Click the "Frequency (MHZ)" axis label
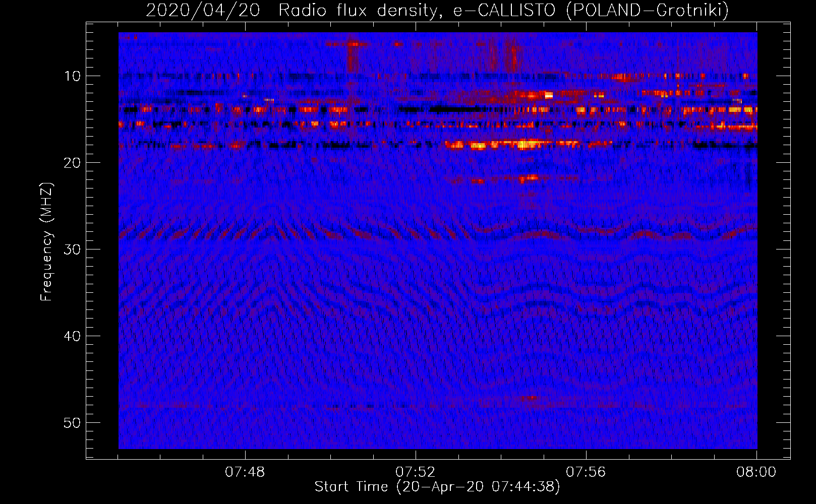Screen dimensions: 816x504 pos(46,242)
